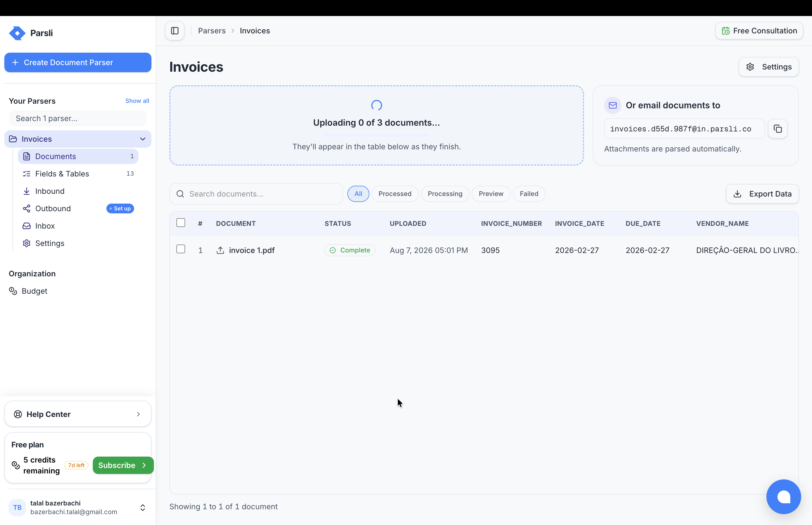
Task: Click the Documents page icon
Action: (27, 156)
